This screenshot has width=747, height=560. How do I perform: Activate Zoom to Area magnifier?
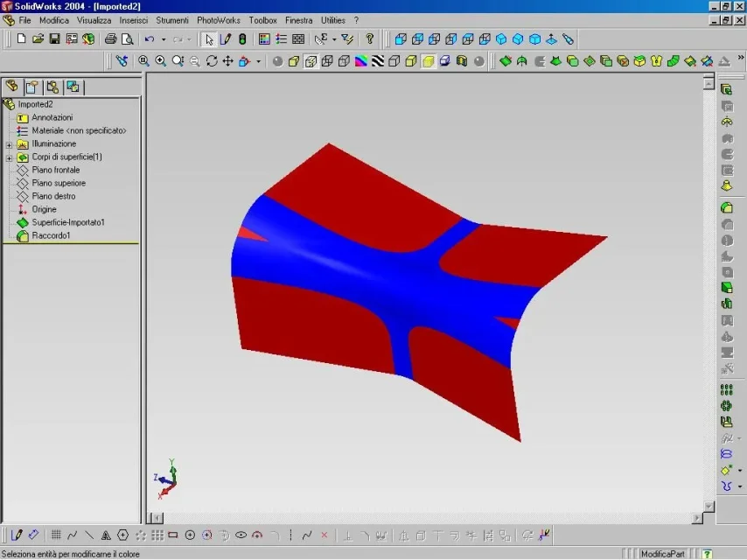point(161,61)
